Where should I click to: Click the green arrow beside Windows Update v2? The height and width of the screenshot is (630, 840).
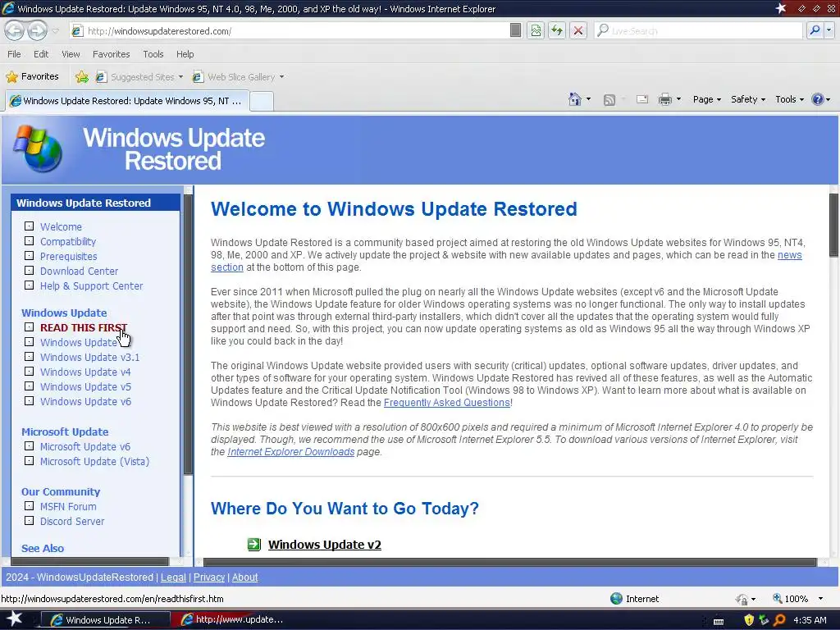tap(254, 545)
